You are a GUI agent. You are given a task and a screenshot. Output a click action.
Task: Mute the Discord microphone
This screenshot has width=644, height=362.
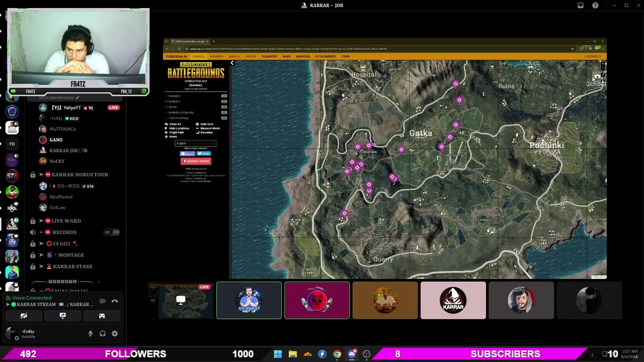click(91, 333)
